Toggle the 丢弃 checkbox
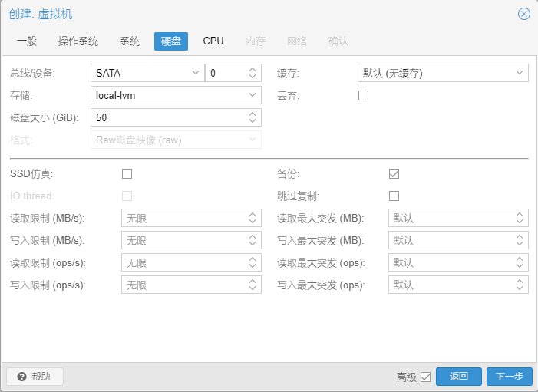 coord(363,95)
